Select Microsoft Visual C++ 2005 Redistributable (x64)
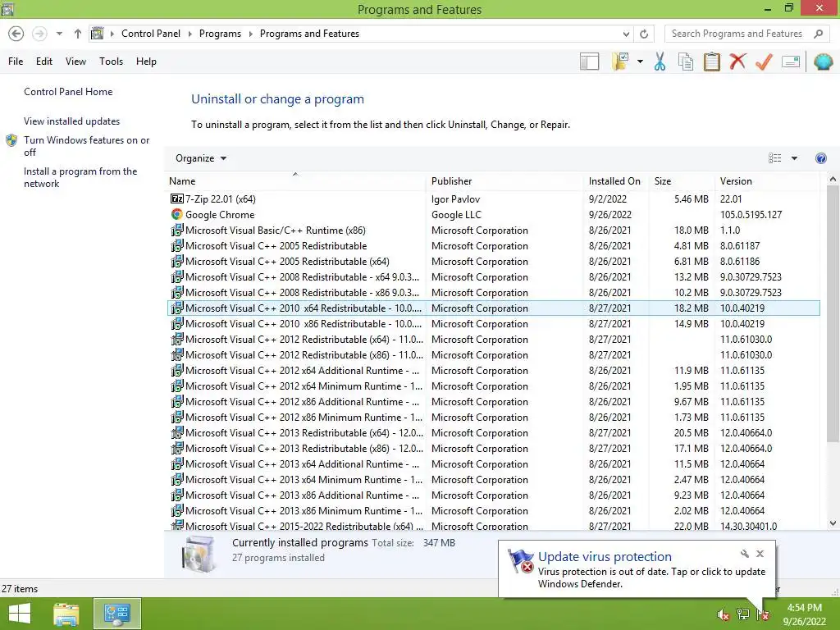This screenshot has width=840, height=630. 493,262
